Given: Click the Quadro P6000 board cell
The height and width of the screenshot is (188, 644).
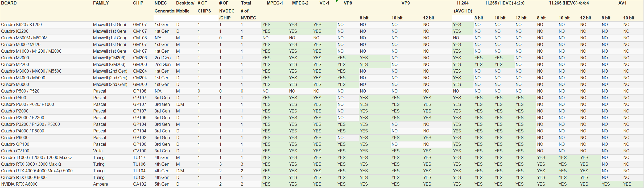Looking at the screenshot, I should pos(15,138).
